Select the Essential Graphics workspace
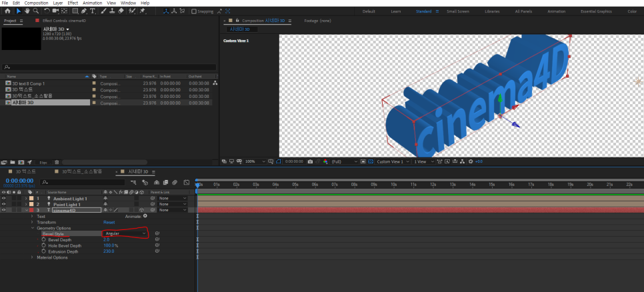The width and height of the screenshot is (644, 292). pos(596,11)
